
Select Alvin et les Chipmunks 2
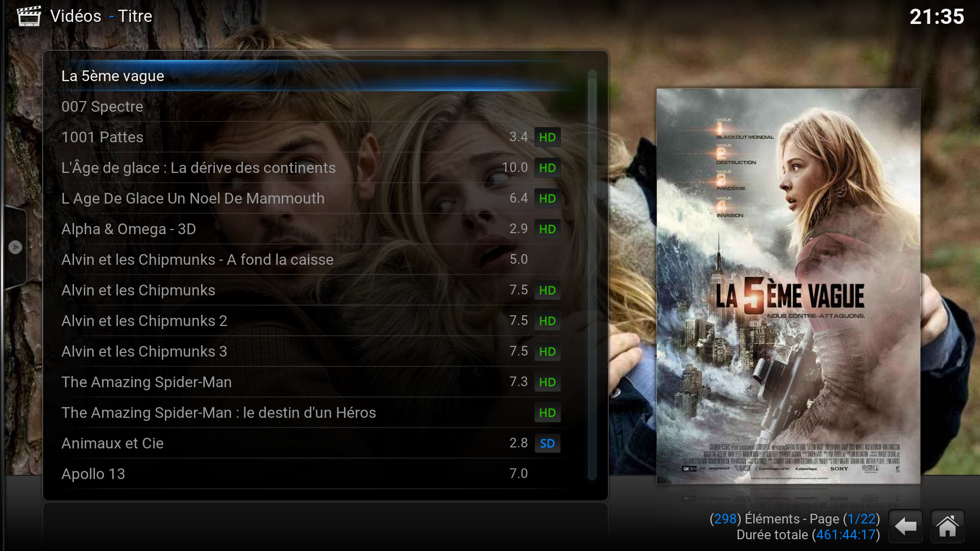[x=316, y=321]
